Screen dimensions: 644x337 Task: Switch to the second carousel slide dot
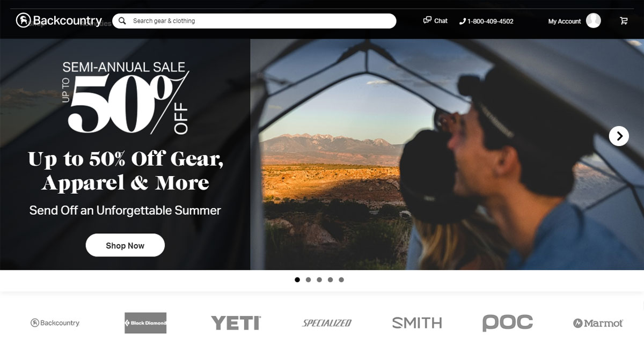pos(308,280)
